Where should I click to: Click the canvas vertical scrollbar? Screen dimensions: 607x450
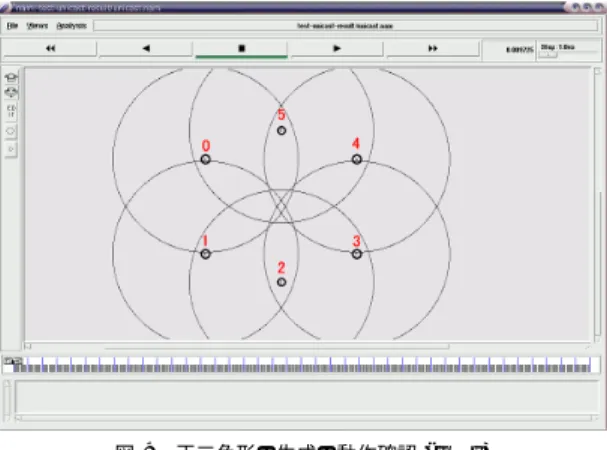[x=598, y=205]
